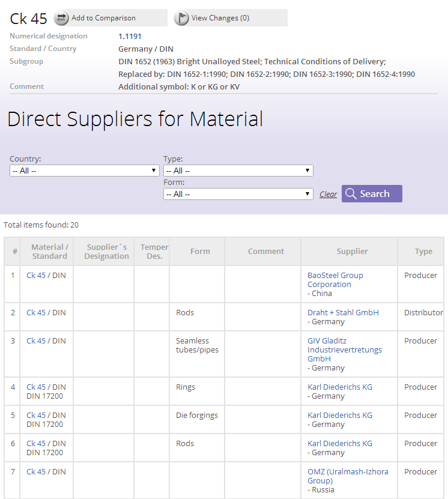The image size is (448, 499).
Task: Open GIV Gladitz Industrievertretungs GmbH link
Action: pos(345,349)
